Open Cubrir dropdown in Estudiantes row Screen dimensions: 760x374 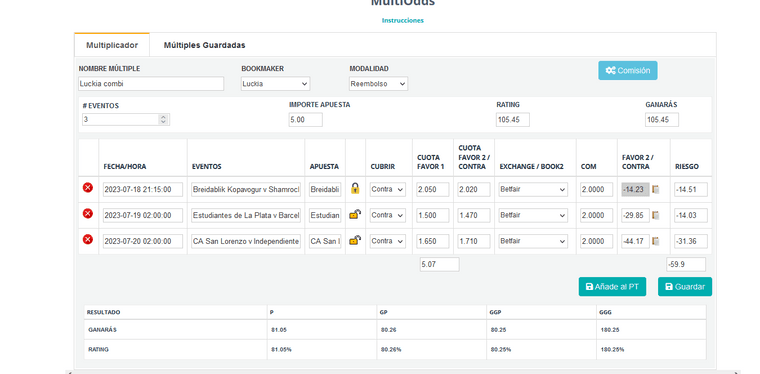pyautogui.click(x=388, y=215)
